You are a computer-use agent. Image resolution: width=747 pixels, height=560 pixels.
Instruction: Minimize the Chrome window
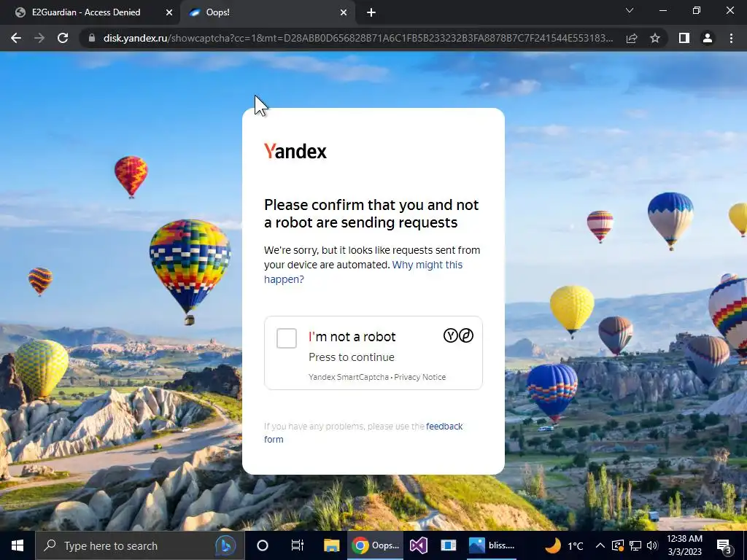662,10
